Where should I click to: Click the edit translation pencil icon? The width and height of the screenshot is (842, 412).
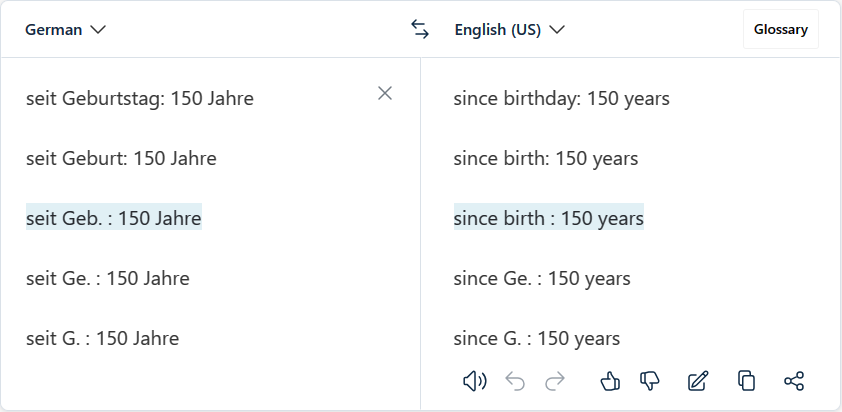click(x=698, y=380)
